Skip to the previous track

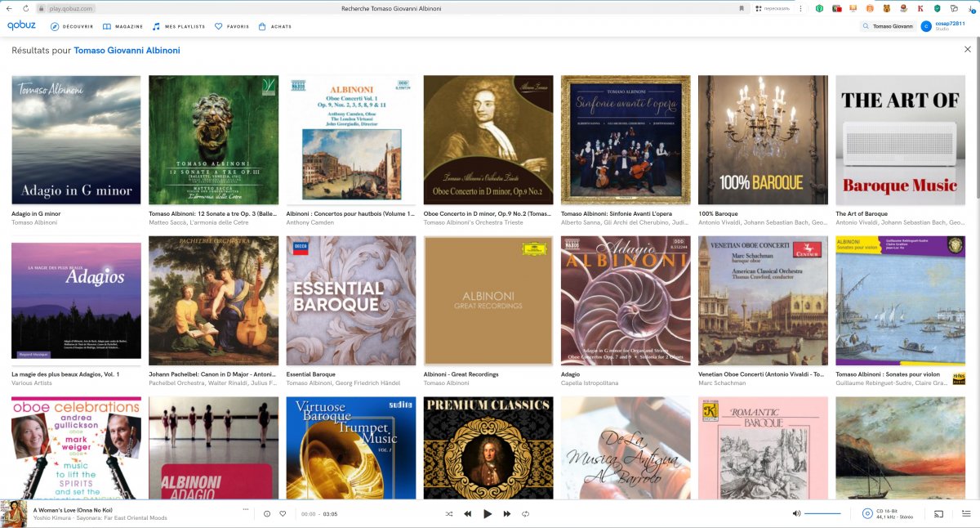coord(468,514)
